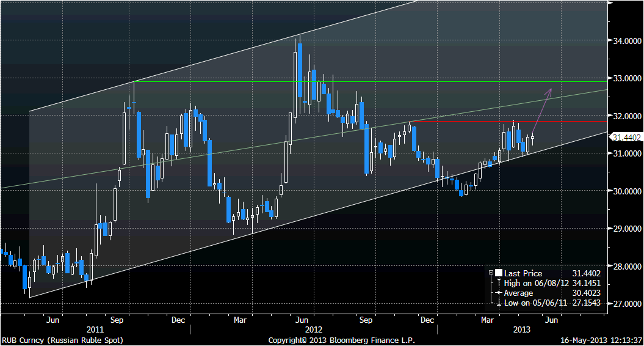The image size is (644, 346).
Task: Click the 2012 year label on time axis
Action: (x=314, y=329)
